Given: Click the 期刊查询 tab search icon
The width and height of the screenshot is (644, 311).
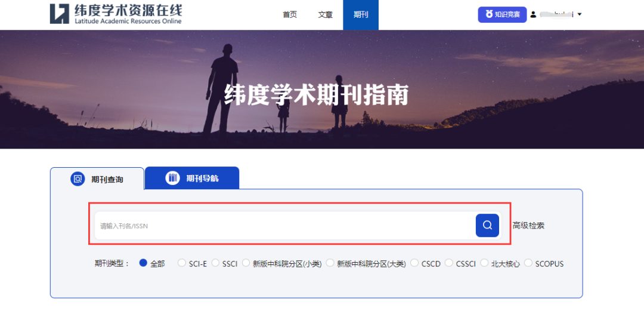Looking at the screenshot, I should point(78,178).
